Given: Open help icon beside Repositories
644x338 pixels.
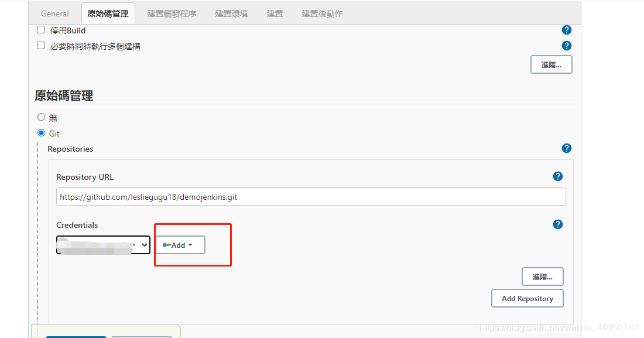Looking at the screenshot, I should click(x=566, y=148).
